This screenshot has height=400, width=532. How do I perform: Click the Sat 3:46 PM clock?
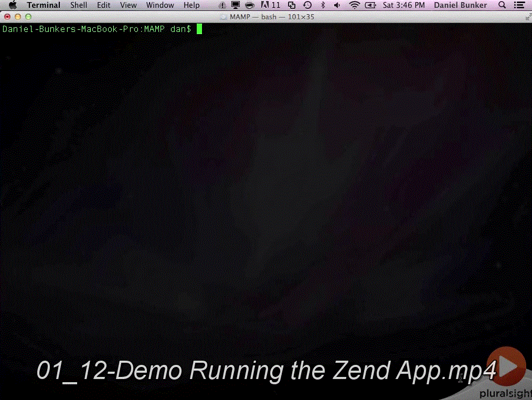pyautogui.click(x=404, y=5)
